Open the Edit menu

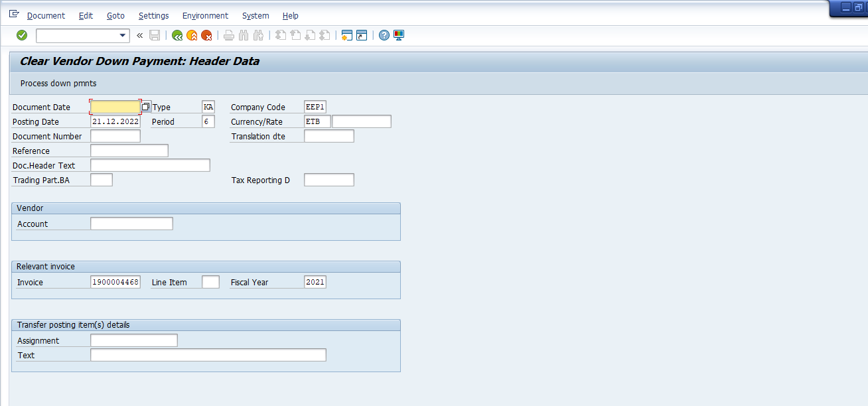click(86, 15)
